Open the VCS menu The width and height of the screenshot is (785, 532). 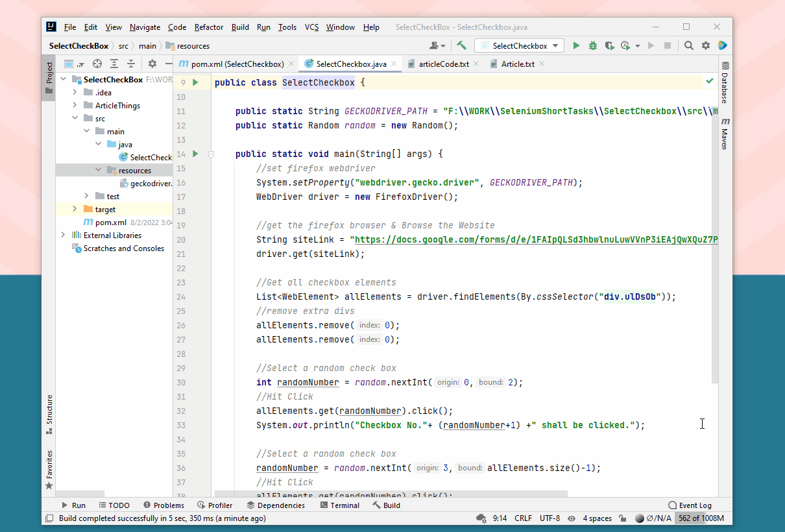pos(311,27)
